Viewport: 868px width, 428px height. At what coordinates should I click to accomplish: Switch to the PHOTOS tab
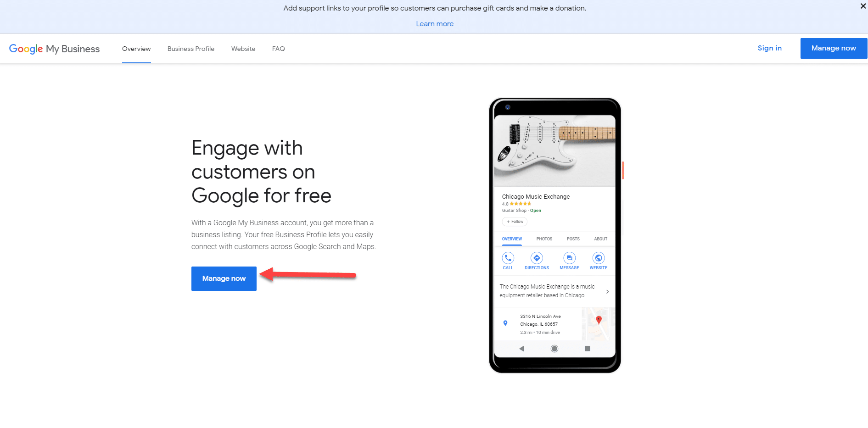click(x=544, y=239)
